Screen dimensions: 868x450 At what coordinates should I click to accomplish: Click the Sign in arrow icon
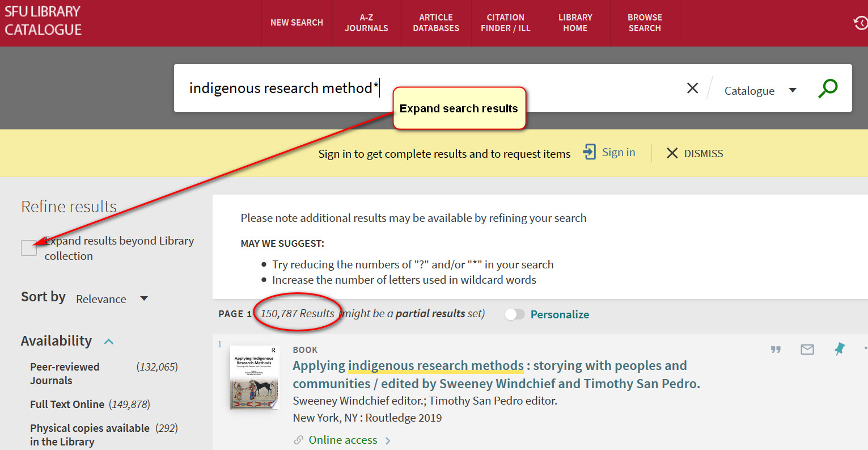pos(590,152)
